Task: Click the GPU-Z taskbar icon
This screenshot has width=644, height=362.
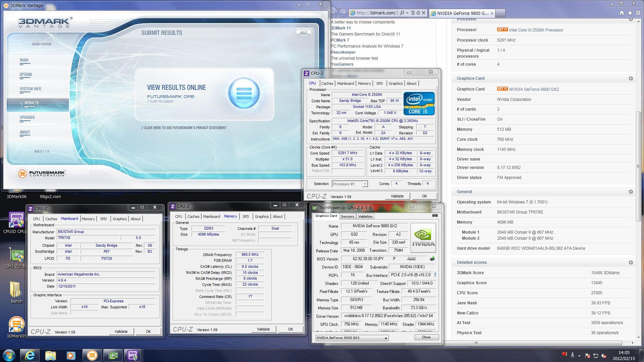Action: [x=113, y=355]
